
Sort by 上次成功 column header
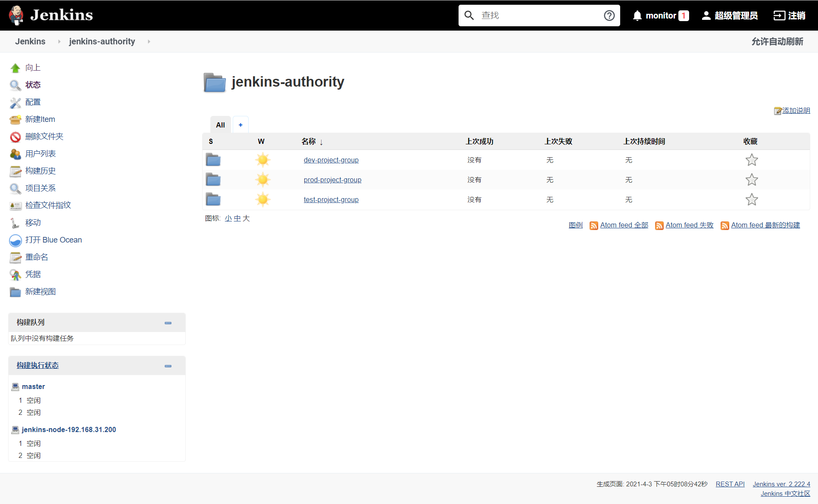click(x=479, y=141)
